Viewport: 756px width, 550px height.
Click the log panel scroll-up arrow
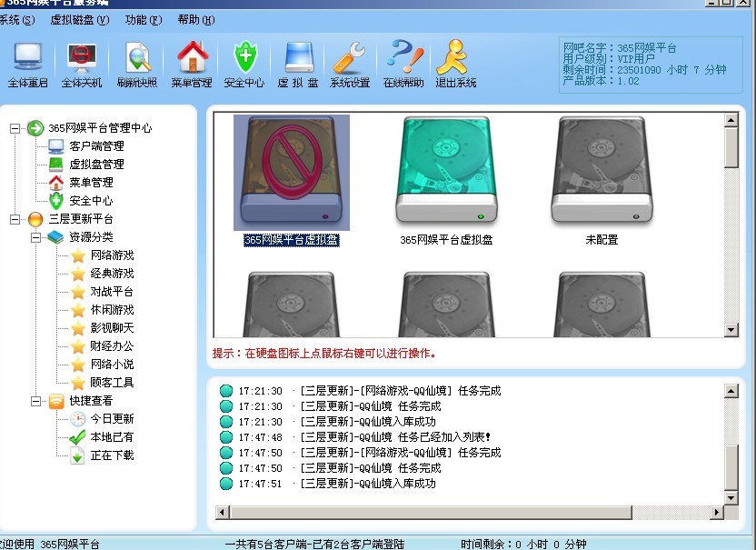[x=731, y=391]
